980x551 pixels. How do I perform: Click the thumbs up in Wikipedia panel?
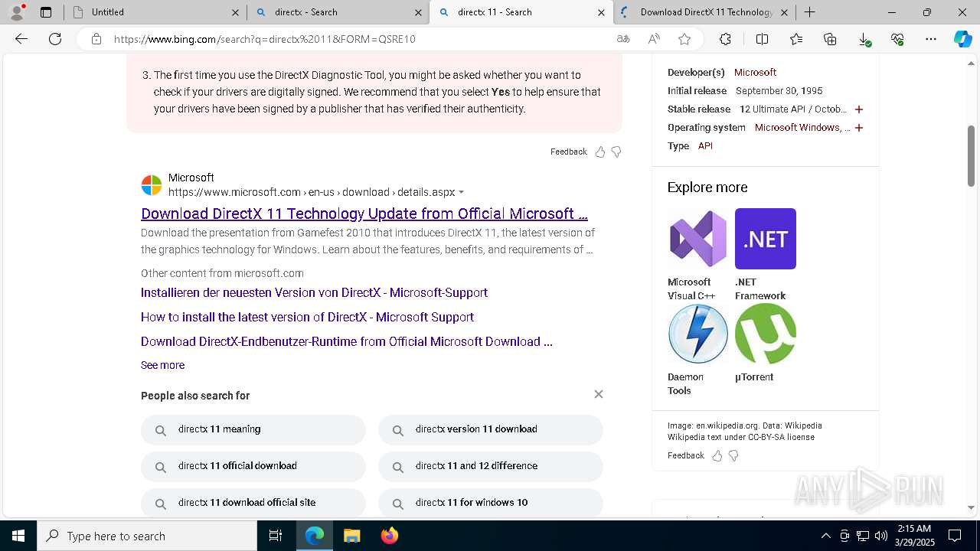pyautogui.click(x=717, y=455)
